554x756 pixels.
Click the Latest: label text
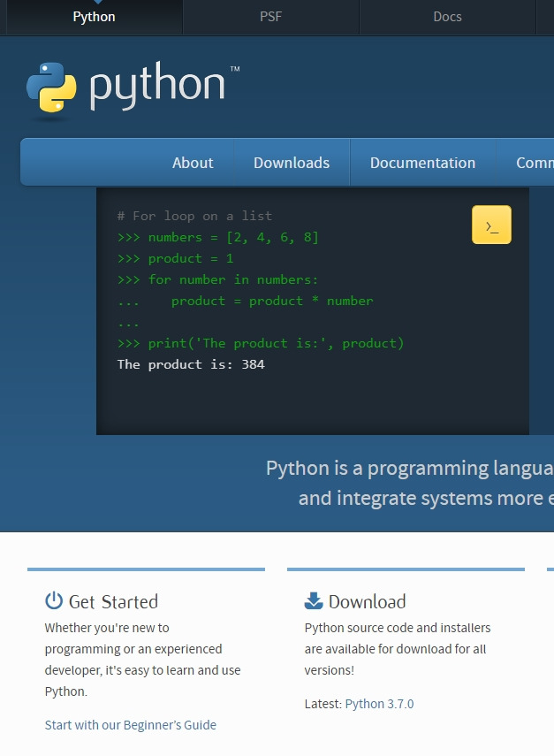click(x=323, y=704)
